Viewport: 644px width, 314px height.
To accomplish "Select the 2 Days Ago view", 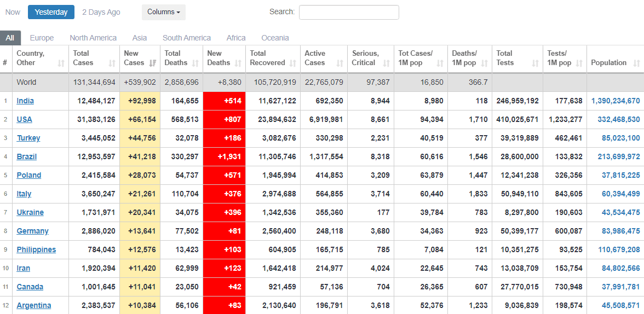I will point(101,12).
